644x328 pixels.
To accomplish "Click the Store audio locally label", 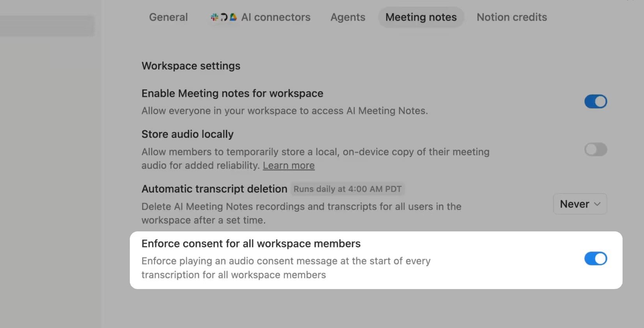I will click(188, 134).
